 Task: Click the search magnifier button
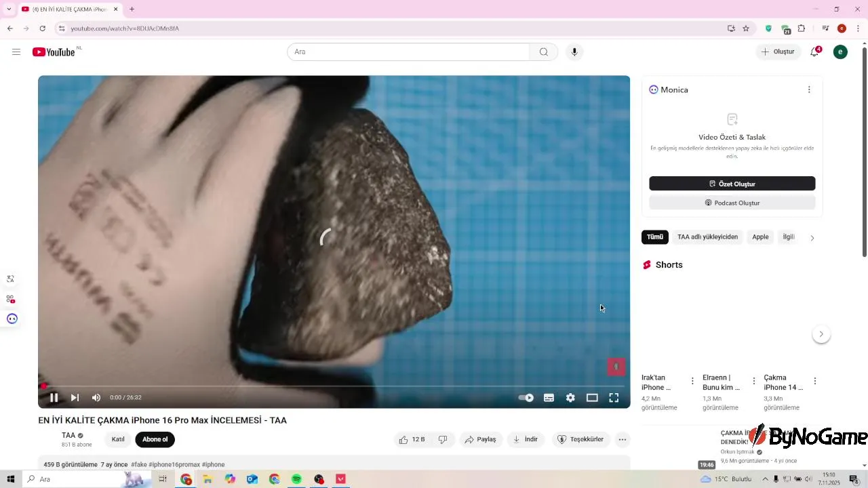544,52
